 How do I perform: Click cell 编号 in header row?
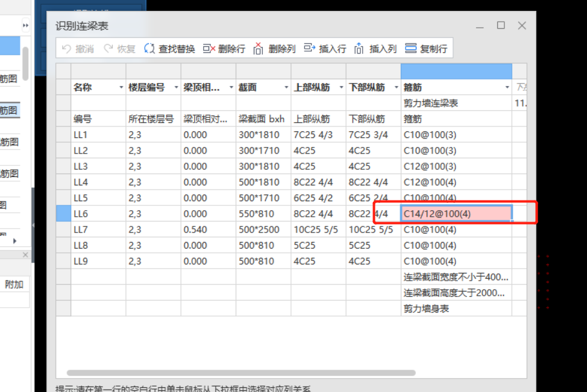(98, 119)
